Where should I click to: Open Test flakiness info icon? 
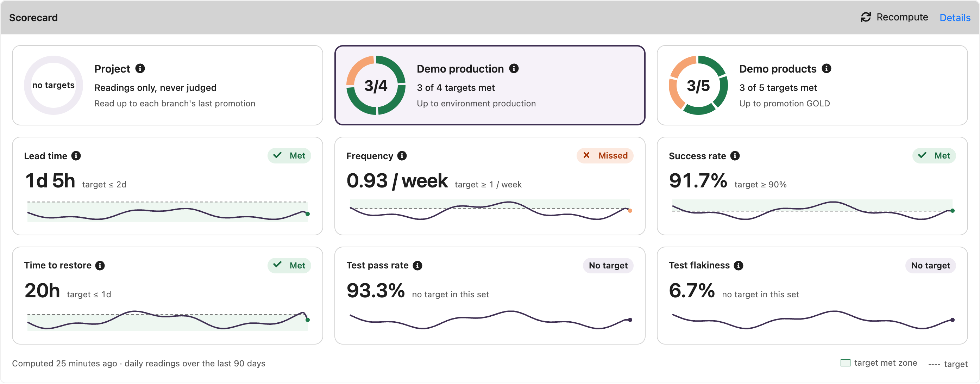point(739,266)
